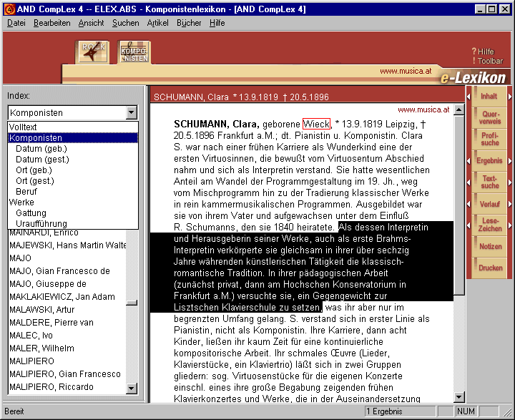
Task: Open the Suchen menu
Action: (x=125, y=23)
